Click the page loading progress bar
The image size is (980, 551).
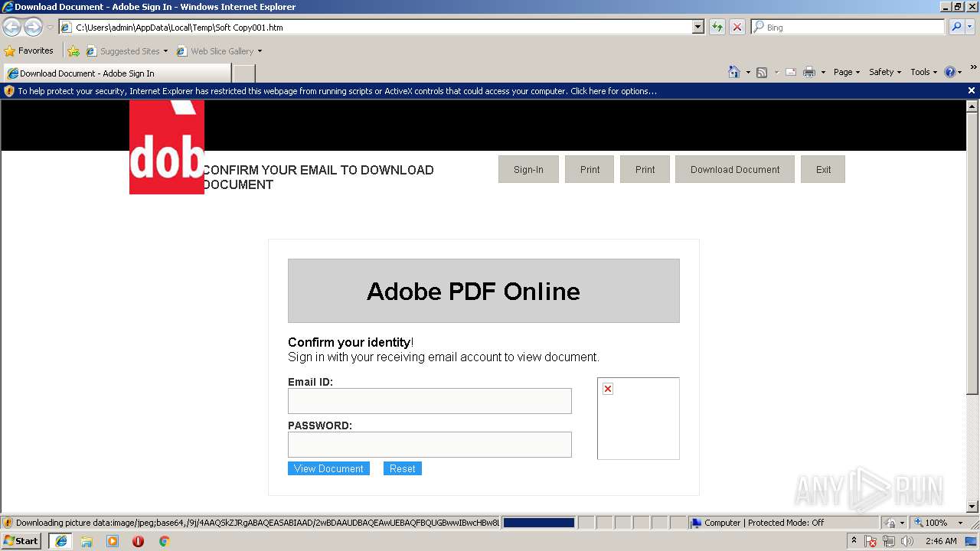[538, 523]
